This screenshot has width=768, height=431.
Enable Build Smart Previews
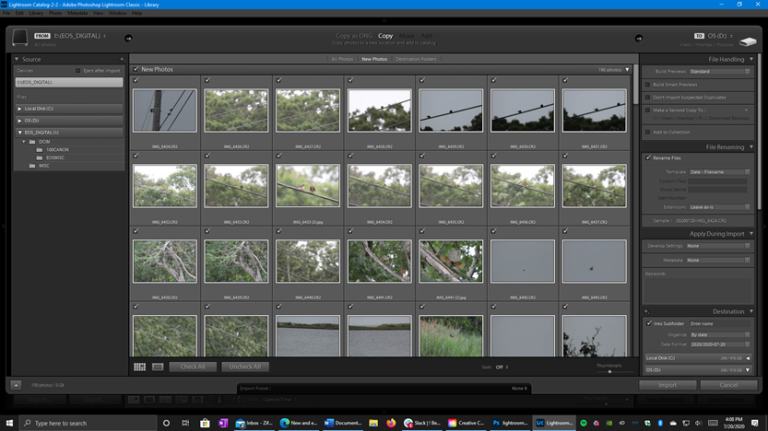pyautogui.click(x=648, y=85)
